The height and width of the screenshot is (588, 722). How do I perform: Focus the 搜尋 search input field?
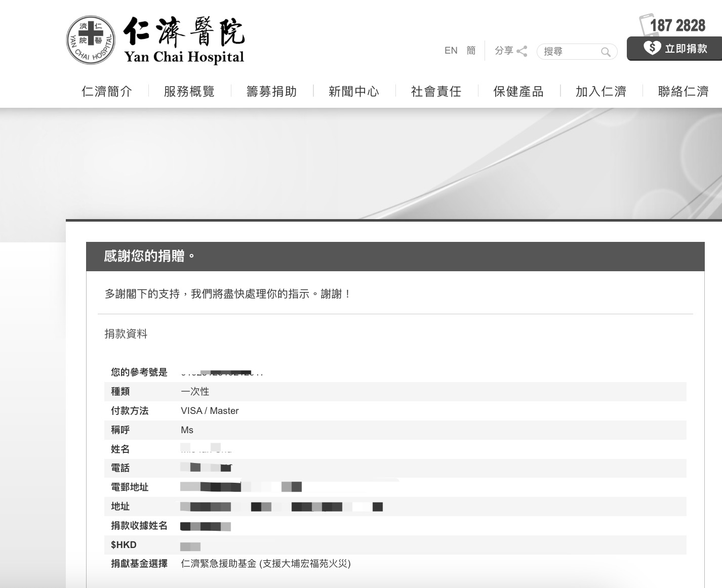pos(570,52)
